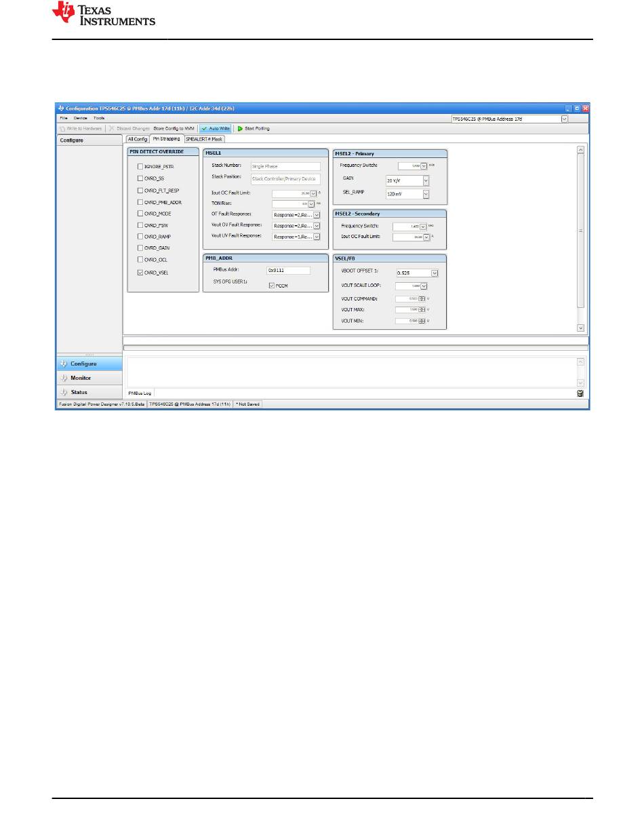The image size is (644, 839).
Task: Open Vout UV Fault Response dropdown
Action: [x=317, y=237]
